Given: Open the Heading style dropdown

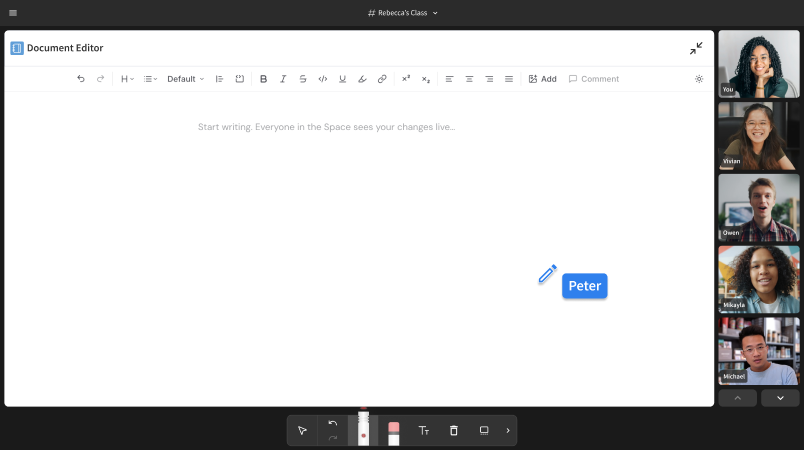Looking at the screenshot, I should coord(127,79).
